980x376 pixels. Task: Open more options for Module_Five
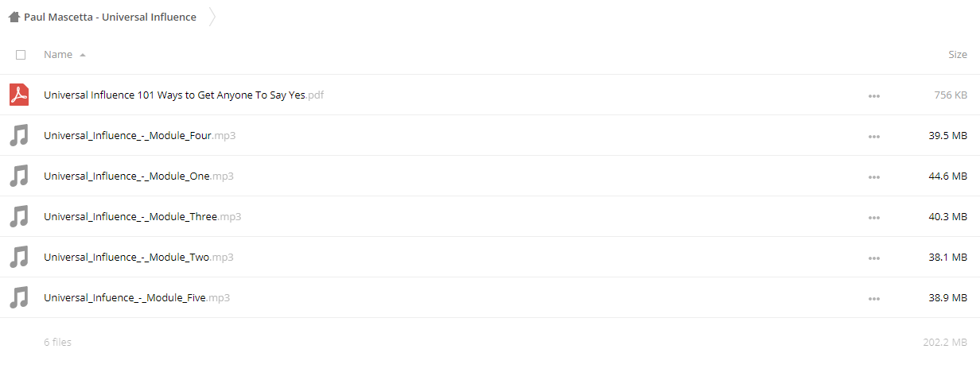click(874, 299)
